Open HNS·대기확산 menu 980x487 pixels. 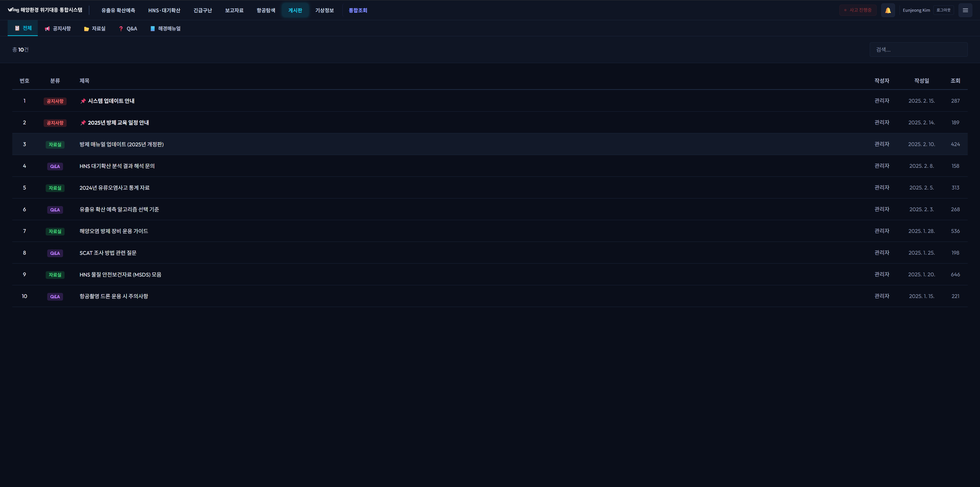pyautogui.click(x=164, y=10)
